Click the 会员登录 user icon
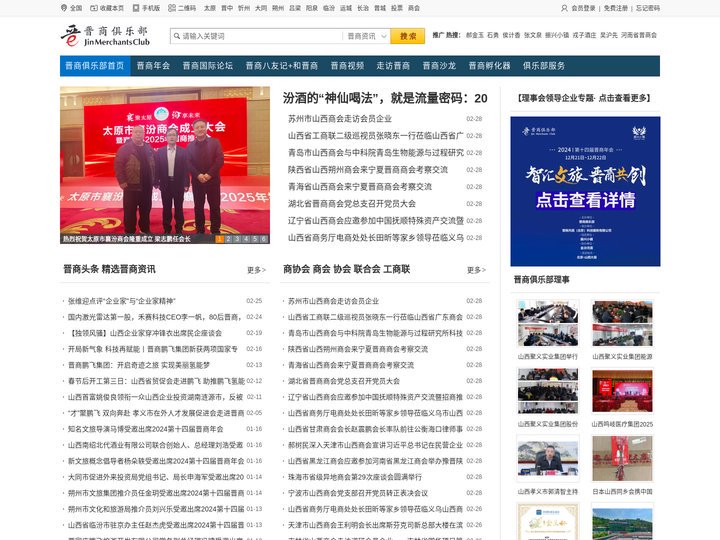 (564, 8)
